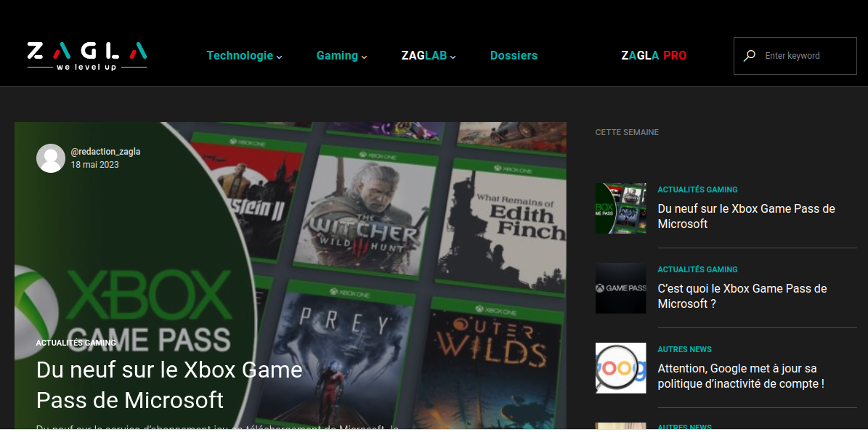Click ACTUALITÉS GAMING tag above Du neuf sidebar article
Viewport: 868px width, 432px height.
click(x=697, y=189)
